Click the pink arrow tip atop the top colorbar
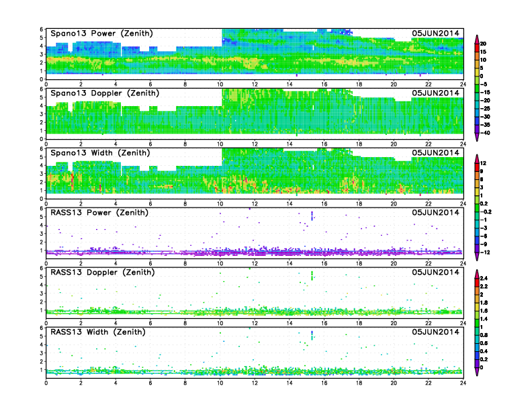Viewport: 532px width, 411px height. click(x=477, y=39)
